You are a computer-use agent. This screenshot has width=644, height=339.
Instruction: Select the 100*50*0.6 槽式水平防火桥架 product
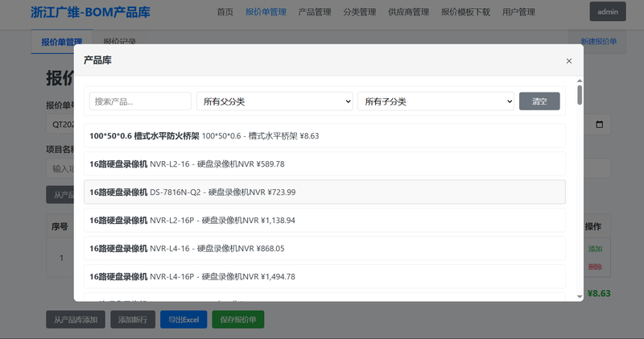(324, 136)
